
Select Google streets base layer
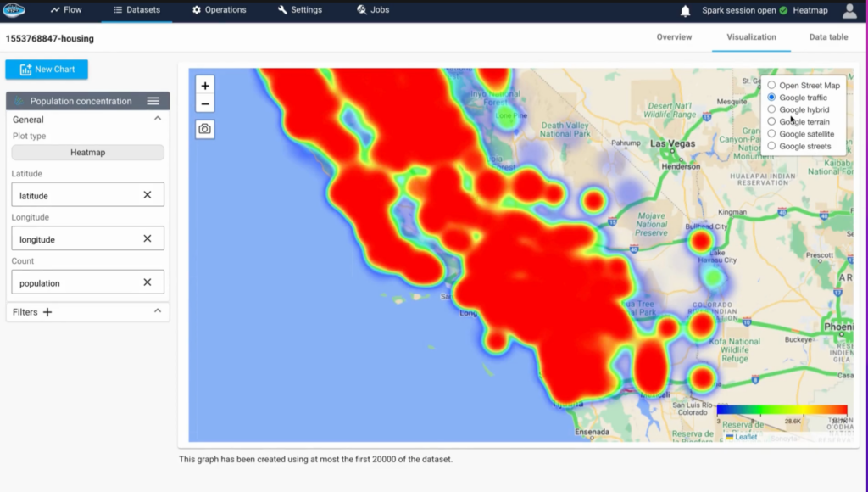pyautogui.click(x=771, y=146)
